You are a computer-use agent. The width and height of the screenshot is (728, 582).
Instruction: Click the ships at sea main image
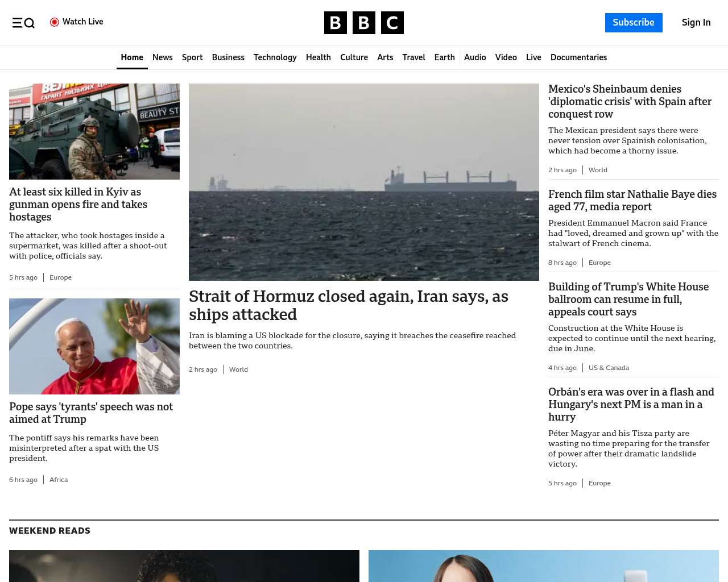363,182
